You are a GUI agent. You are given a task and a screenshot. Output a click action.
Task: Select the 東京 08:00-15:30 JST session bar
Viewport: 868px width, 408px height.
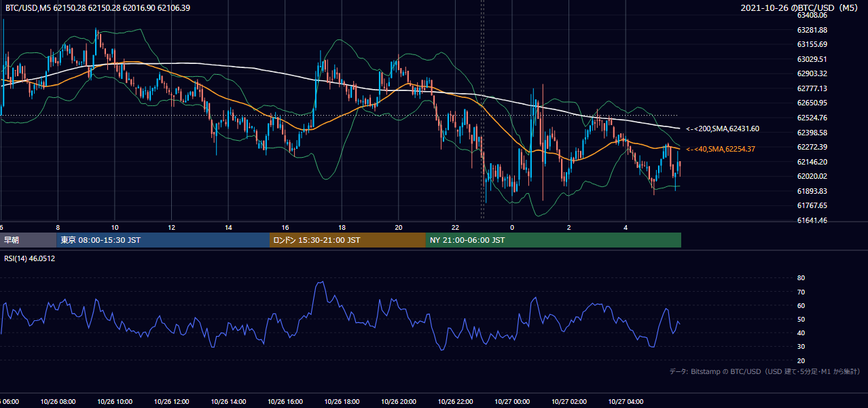pyautogui.click(x=164, y=240)
